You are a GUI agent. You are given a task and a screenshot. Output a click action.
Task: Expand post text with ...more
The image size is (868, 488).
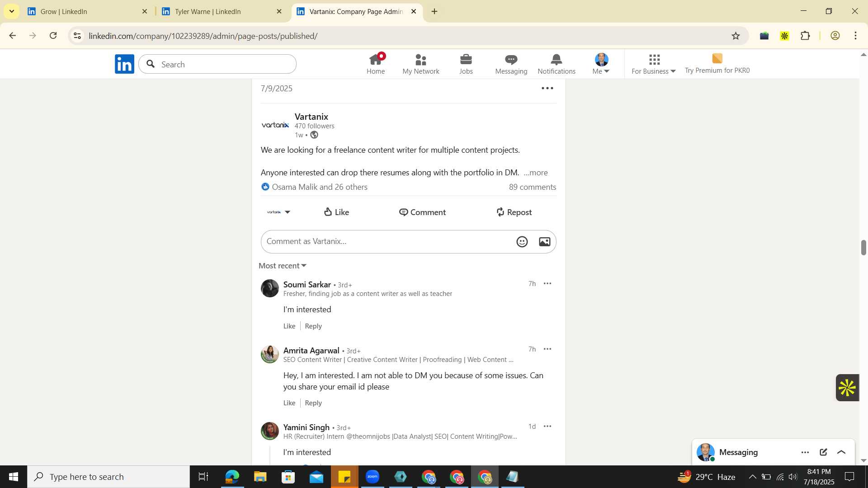(535, 173)
